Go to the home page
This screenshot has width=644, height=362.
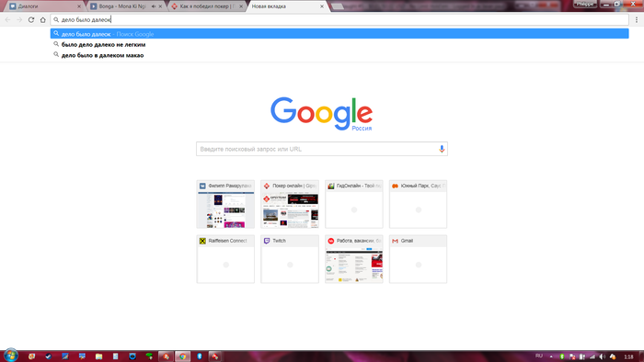pos(42,19)
